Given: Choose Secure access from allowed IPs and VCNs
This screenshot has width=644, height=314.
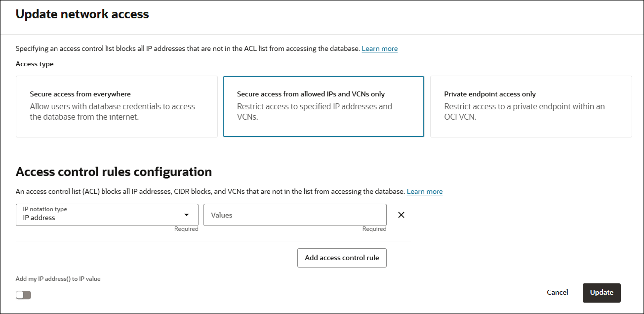Looking at the screenshot, I should tap(323, 106).
